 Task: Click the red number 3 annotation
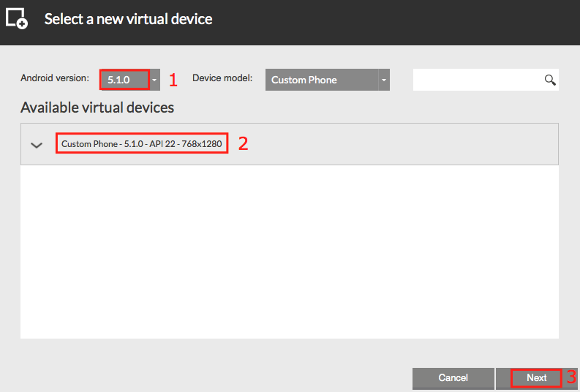[571, 377]
